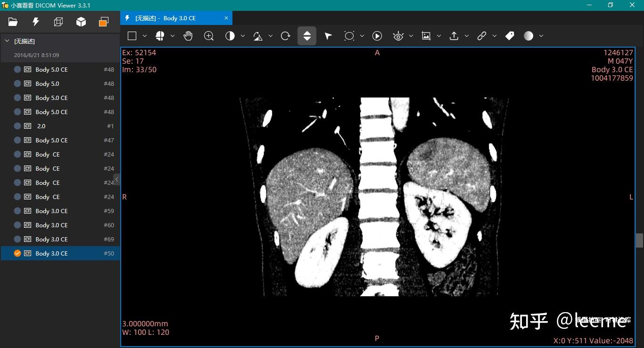Choose the square viewport layout tool
This screenshot has width=644, height=348.
pos(132,36)
